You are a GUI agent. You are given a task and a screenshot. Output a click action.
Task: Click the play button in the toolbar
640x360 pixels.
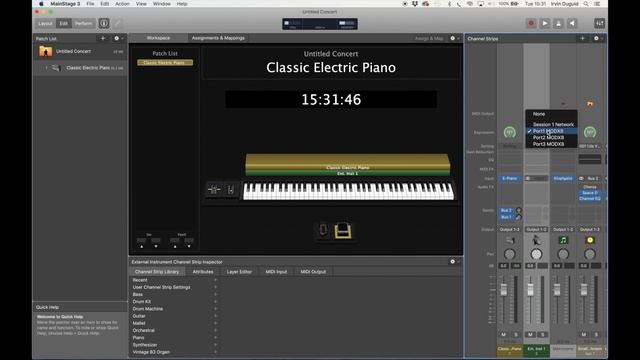click(545, 23)
